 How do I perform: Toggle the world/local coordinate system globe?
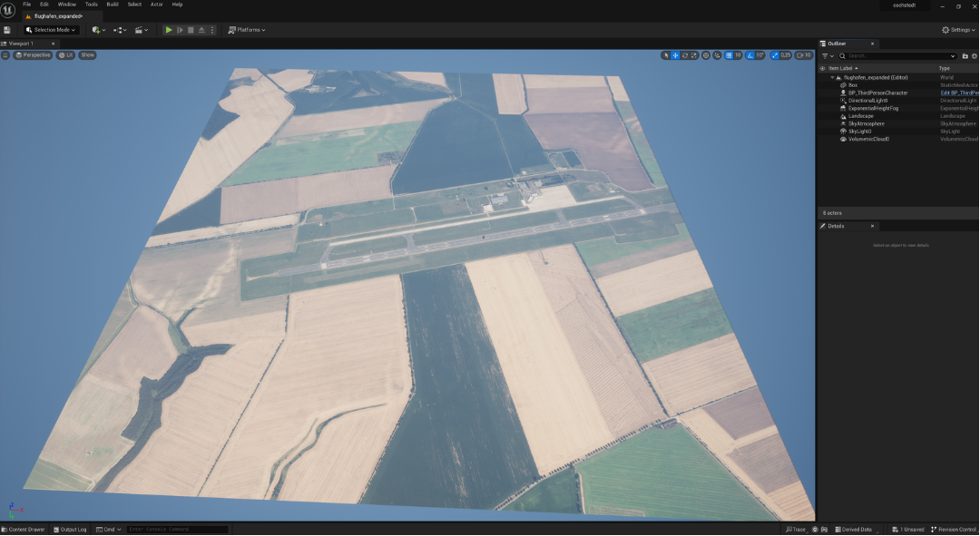click(x=706, y=55)
